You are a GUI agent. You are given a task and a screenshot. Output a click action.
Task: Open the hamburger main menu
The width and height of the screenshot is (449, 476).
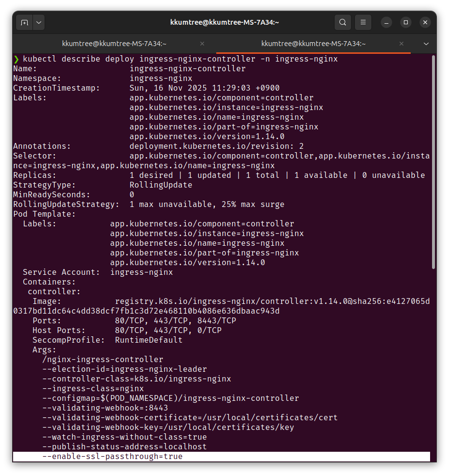pos(363,22)
